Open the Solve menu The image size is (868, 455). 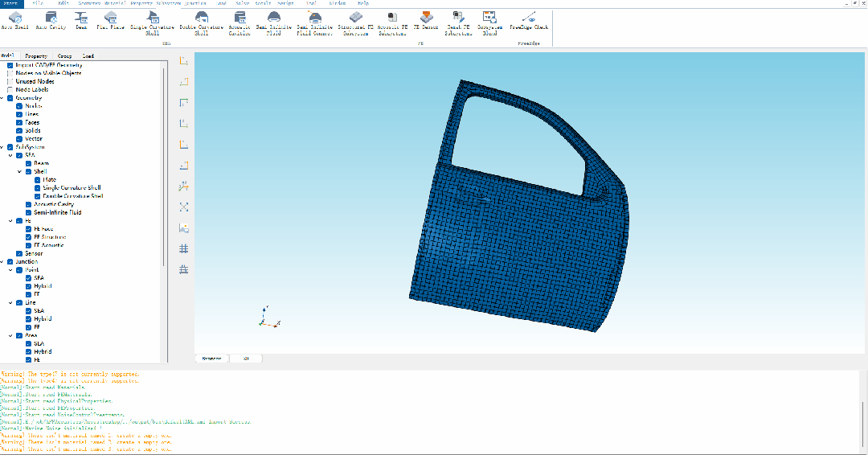coord(242,3)
